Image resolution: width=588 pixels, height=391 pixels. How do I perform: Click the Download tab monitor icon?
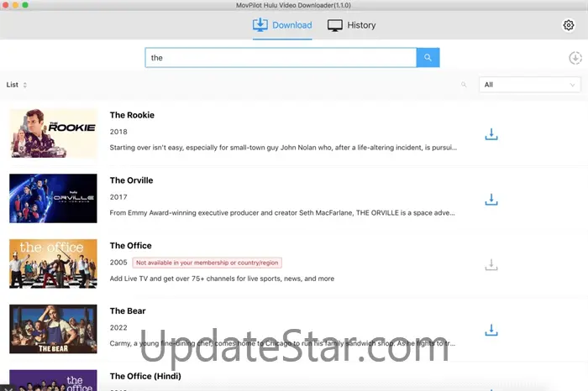[260, 25]
